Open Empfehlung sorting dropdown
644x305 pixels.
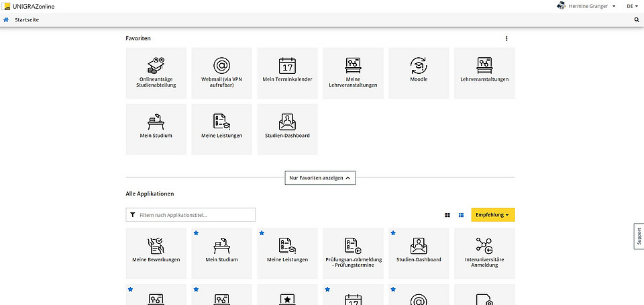[493, 215]
